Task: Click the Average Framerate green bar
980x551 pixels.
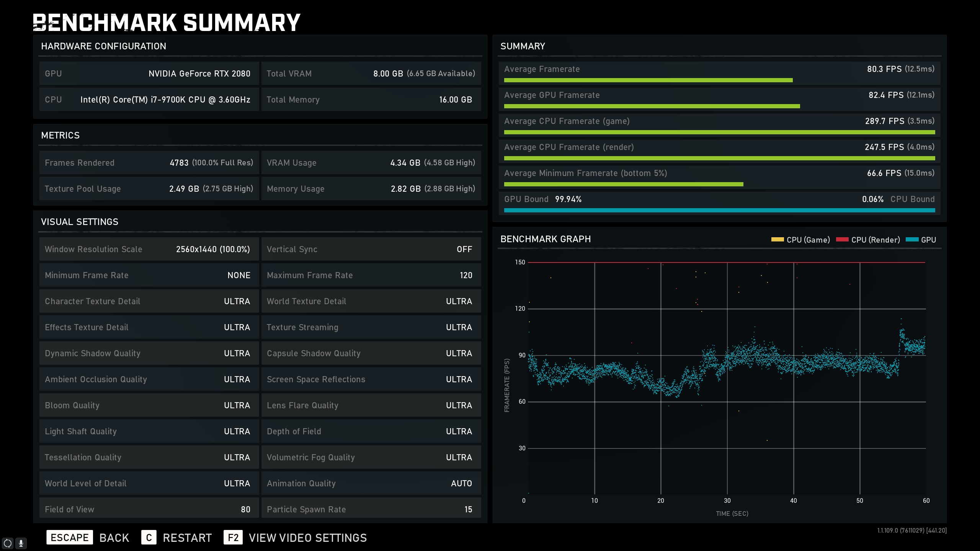Action: point(648,80)
